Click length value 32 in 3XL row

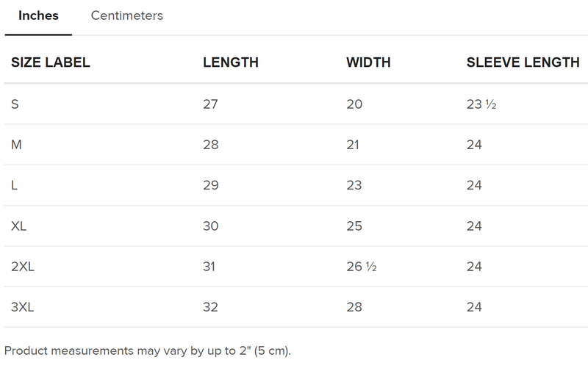pos(211,307)
